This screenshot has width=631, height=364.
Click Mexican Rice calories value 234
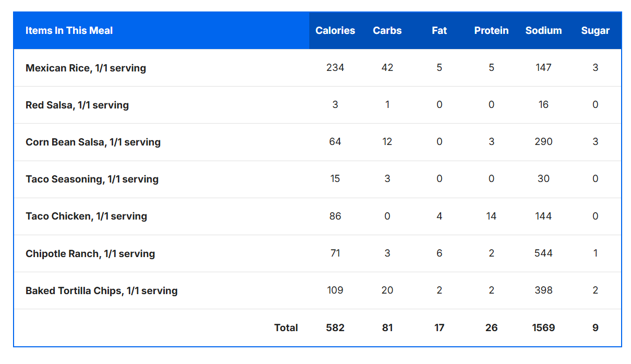pos(335,68)
